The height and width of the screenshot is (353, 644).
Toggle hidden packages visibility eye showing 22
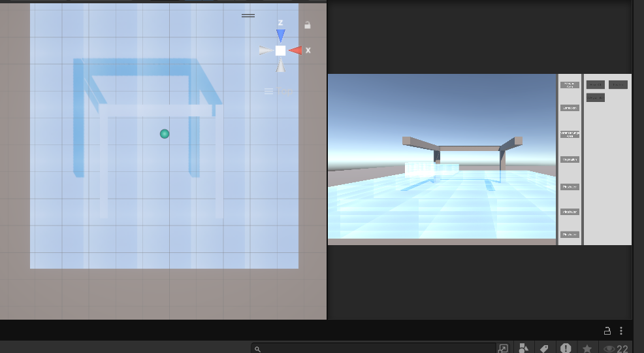pos(616,348)
